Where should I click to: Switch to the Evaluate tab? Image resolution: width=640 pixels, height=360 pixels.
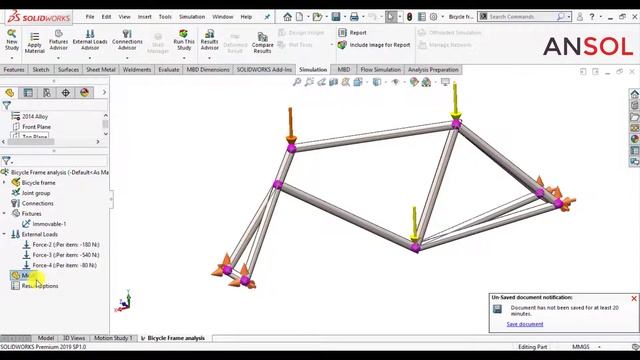(169, 70)
